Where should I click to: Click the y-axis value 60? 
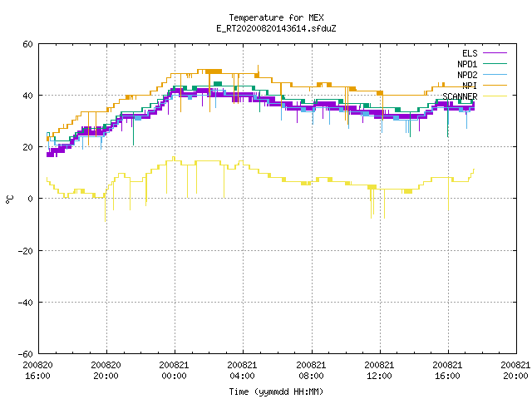27,44
